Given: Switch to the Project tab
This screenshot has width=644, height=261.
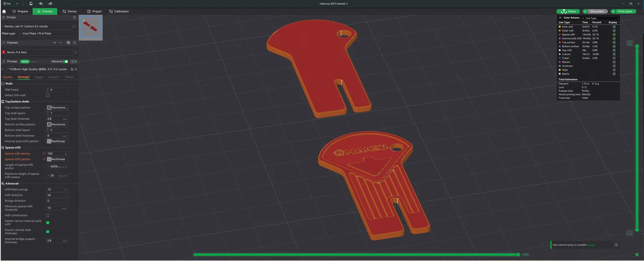Looking at the screenshot, I should point(94,11).
